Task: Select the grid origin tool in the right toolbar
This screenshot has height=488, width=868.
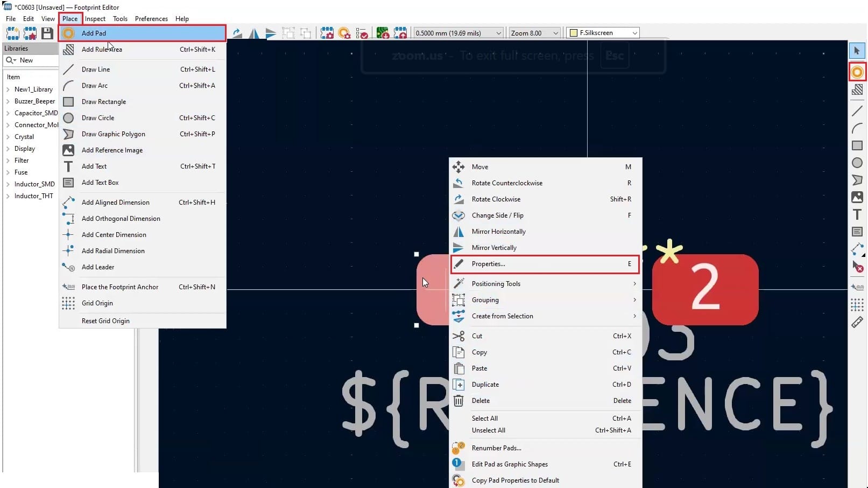Action: pos(857,305)
